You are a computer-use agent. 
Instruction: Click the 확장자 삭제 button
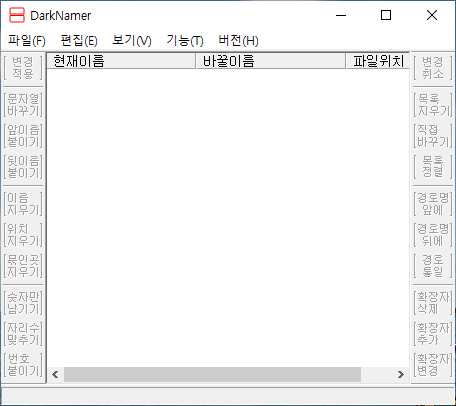(433, 303)
